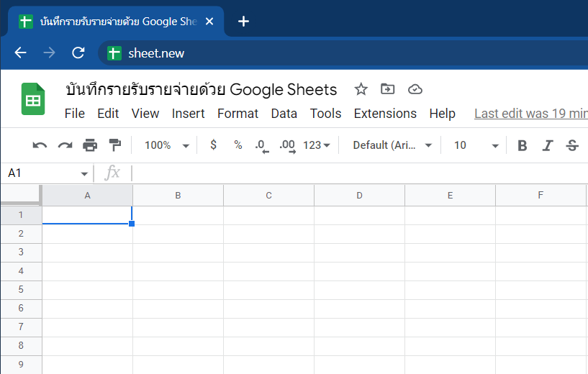The height and width of the screenshot is (374, 588).
Task: Click the Move to folder icon
Action: click(387, 89)
